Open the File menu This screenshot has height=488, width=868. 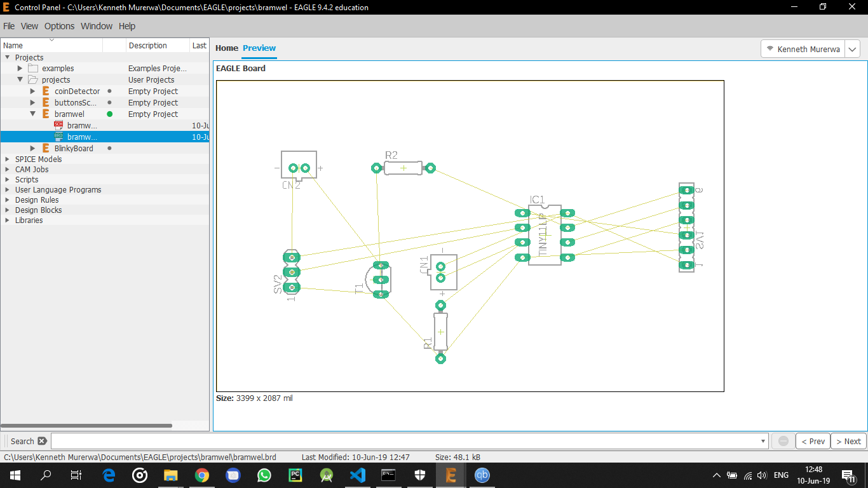9,26
